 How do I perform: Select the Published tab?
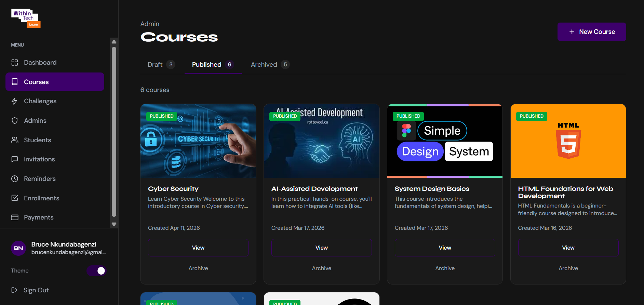click(213, 65)
